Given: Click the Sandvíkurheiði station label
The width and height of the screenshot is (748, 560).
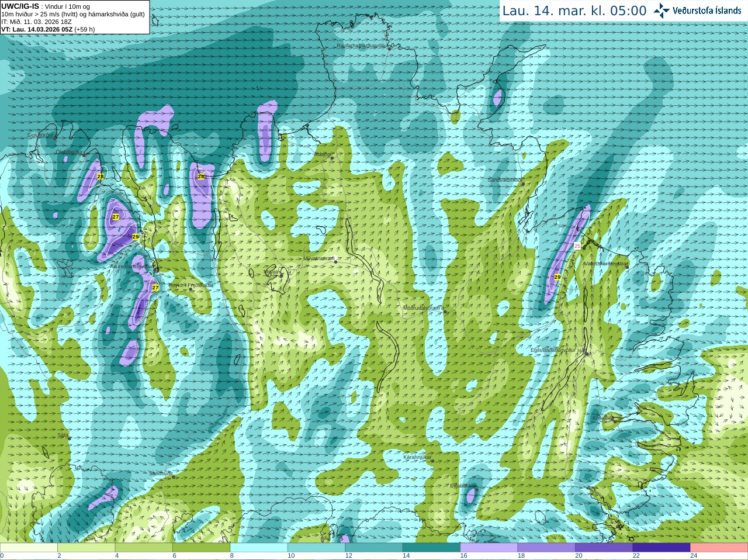Looking at the screenshot, I should click(x=505, y=180).
